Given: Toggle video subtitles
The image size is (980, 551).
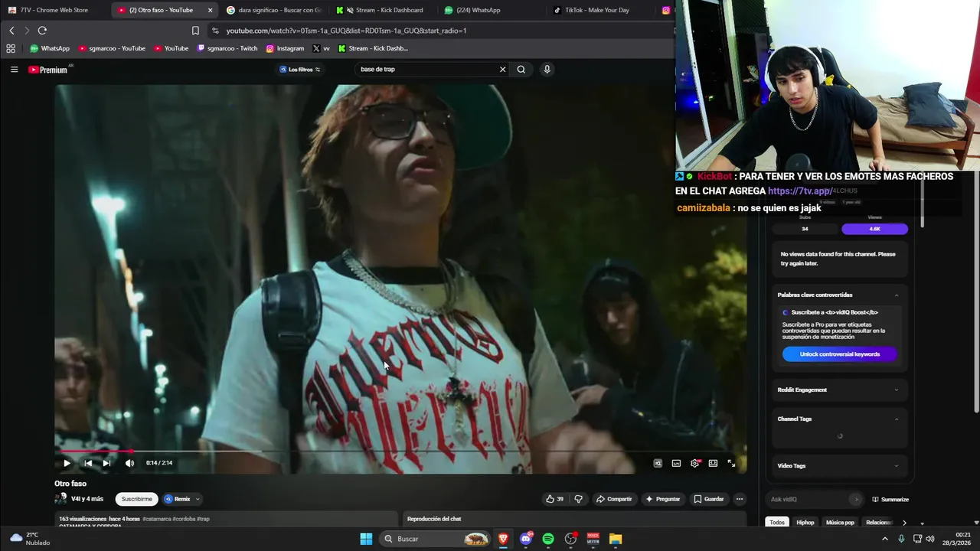Looking at the screenshot, I should [676, 463].
